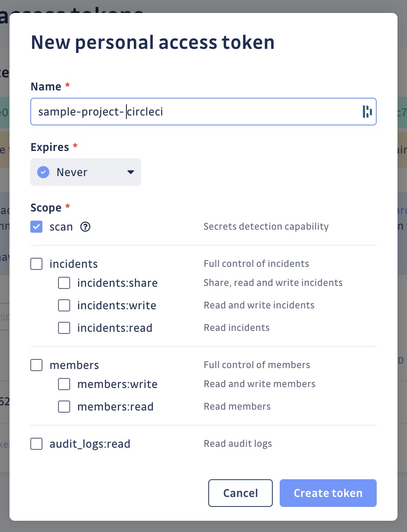Enable the audit_logs:read checkbox
Screen dimensions: 407x532
point(36,444)
